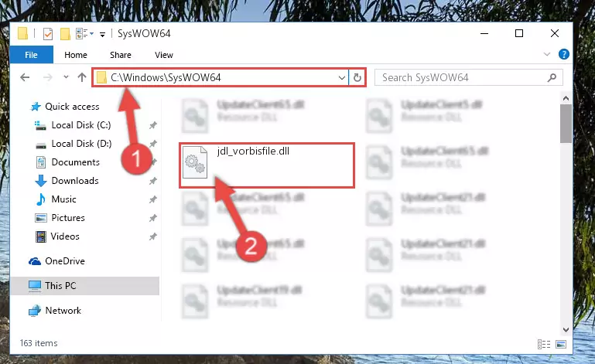595x364 pixels.
Task: Minimize the SysWOW64 window
Action: click(484, 33)
